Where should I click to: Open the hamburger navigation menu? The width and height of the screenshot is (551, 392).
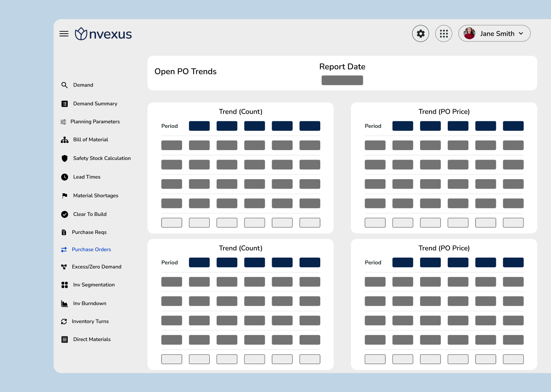tap(64, 34)
